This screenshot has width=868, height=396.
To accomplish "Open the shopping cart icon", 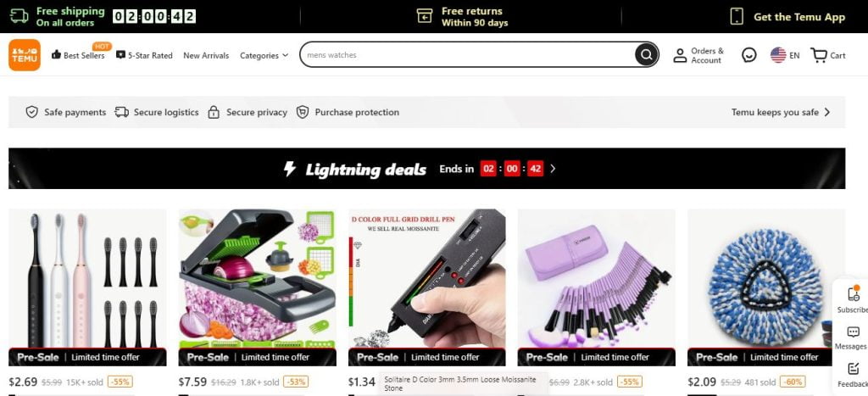I will (818, 55).
